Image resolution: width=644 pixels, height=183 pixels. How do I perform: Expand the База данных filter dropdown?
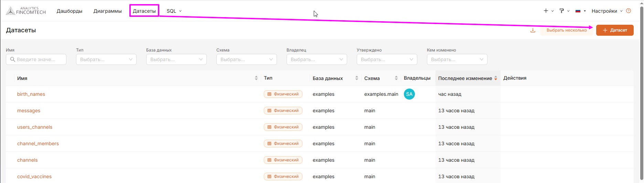[176, 59]
